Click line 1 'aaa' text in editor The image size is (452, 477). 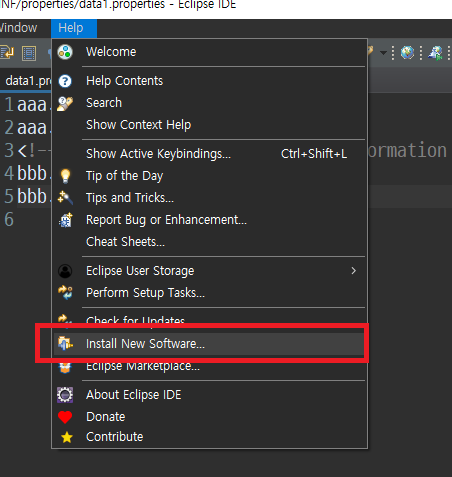[32, 105]
